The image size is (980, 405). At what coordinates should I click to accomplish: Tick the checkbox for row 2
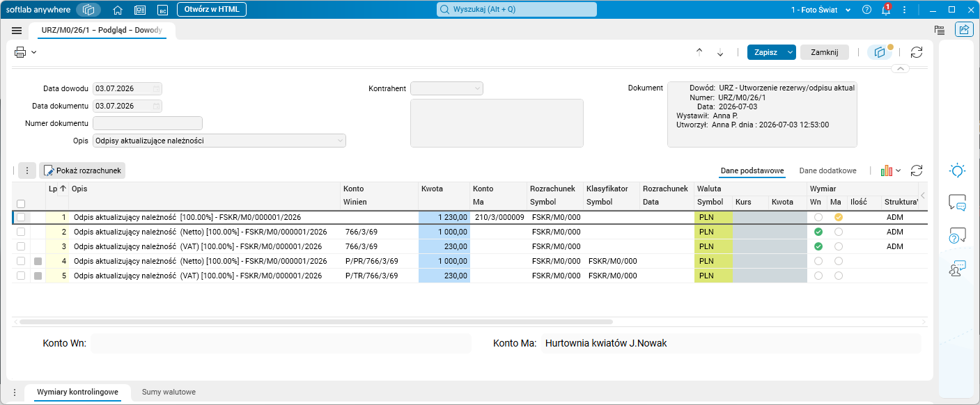[x=21, y=232]
